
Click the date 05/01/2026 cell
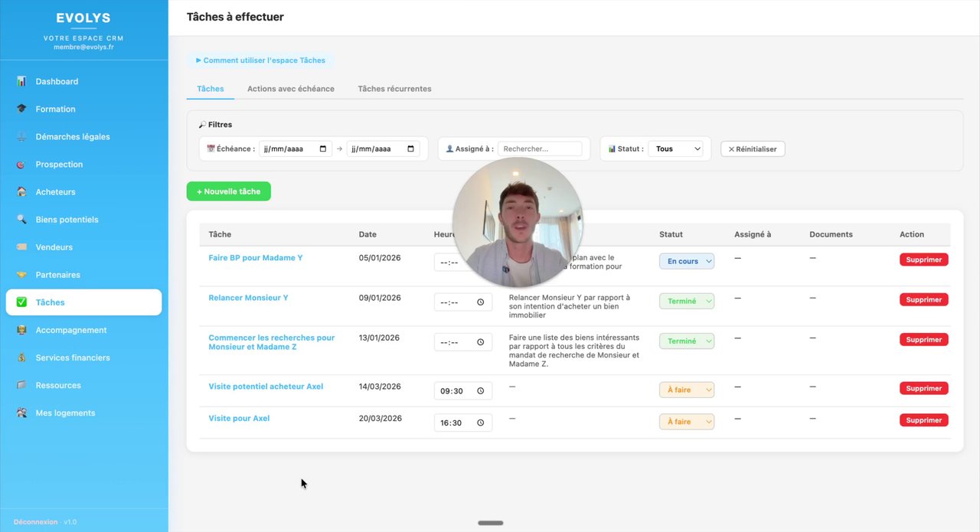pyautogui.click(x=379, y=258)
